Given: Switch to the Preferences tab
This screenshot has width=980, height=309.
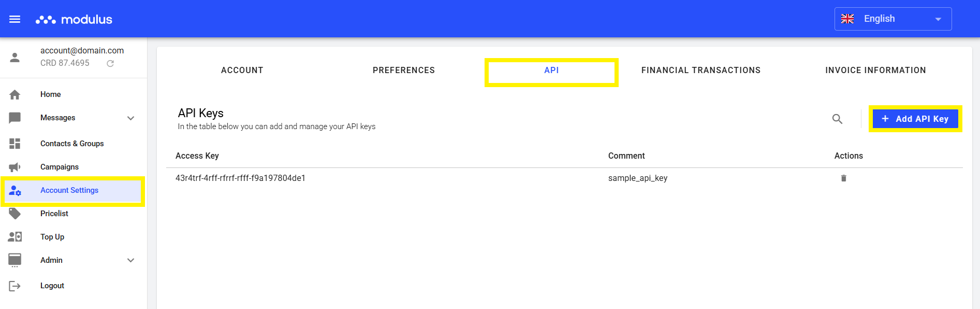Looking at the screenshot, I should tap(403, 71).
